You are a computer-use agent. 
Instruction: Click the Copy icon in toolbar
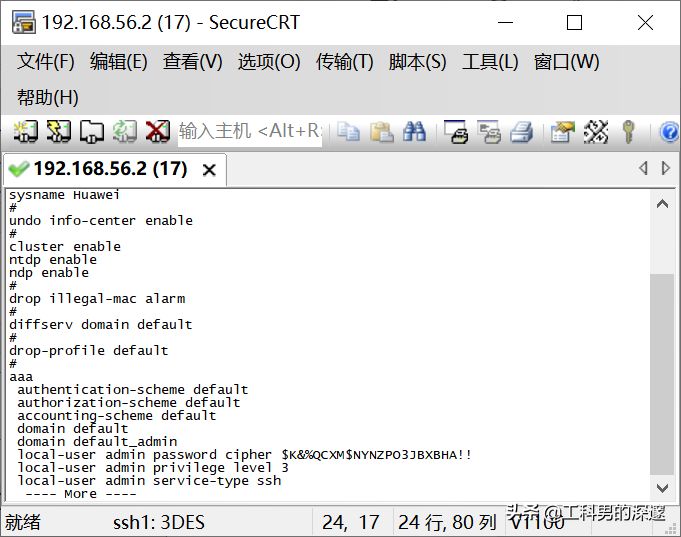click(x=348, y=131)
